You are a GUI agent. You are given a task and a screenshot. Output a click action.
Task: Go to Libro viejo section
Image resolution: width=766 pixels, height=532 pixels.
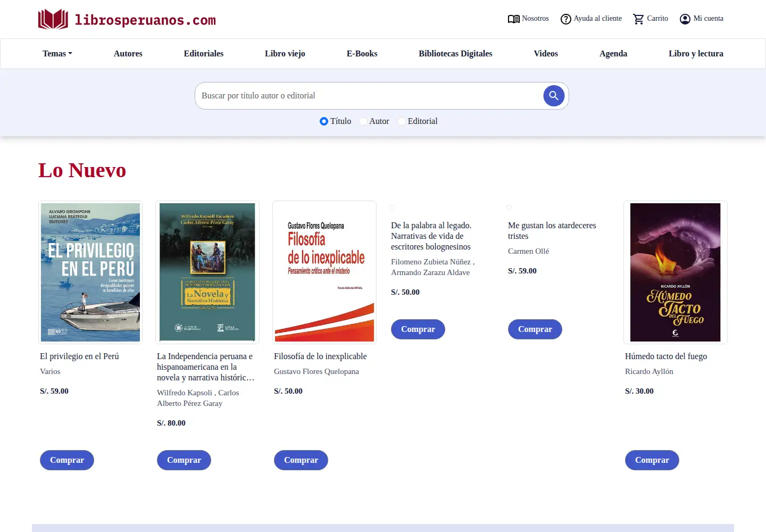click(x=285, y=54)
